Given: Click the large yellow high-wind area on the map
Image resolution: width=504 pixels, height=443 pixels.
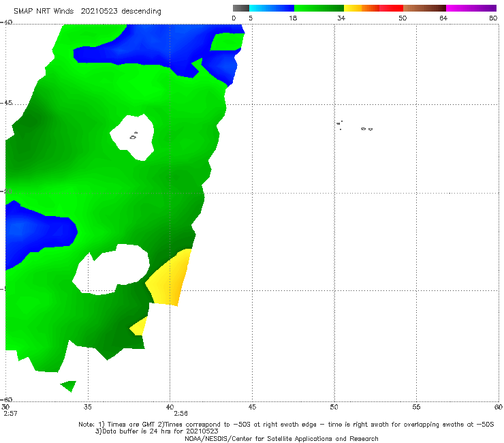Looking at the screenshot, I should 170,278.
